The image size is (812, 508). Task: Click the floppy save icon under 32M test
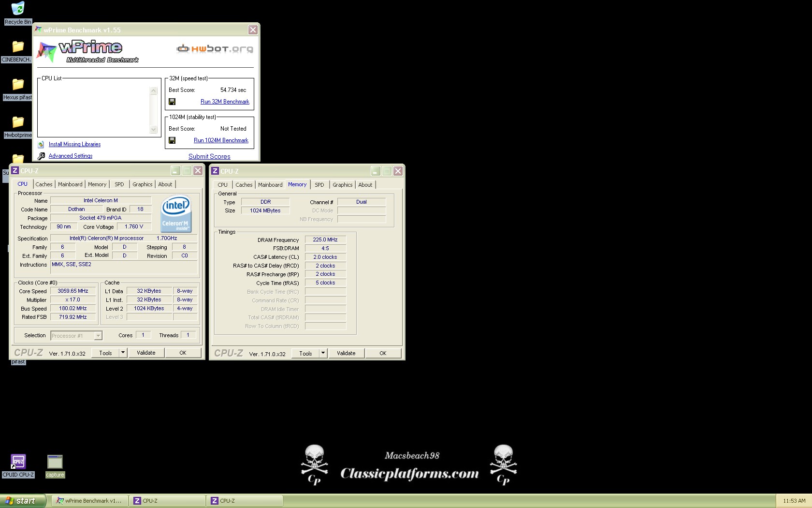172,102
